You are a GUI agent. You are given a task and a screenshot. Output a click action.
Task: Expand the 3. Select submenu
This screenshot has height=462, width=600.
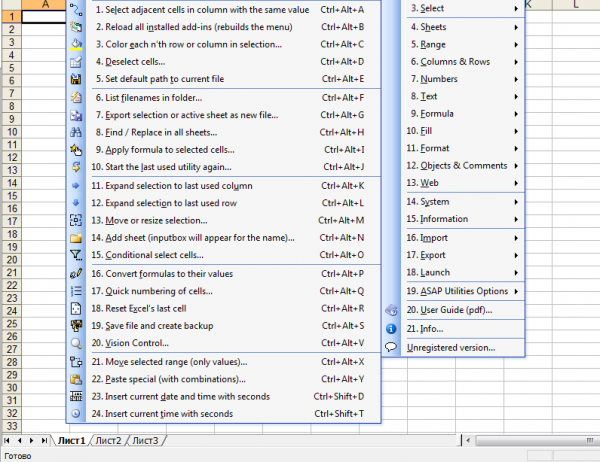click(463, 8)
